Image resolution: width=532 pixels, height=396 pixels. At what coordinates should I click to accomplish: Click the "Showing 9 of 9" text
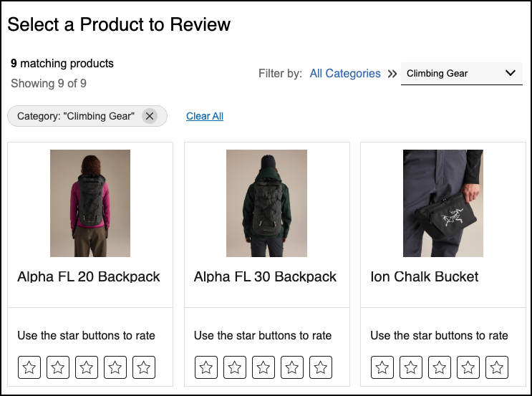49,84
